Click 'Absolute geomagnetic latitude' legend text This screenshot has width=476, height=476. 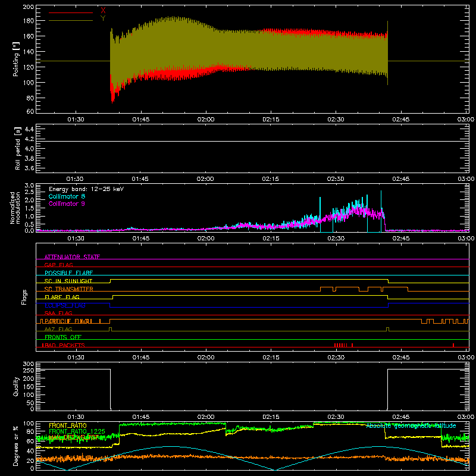tap(411, 426)
